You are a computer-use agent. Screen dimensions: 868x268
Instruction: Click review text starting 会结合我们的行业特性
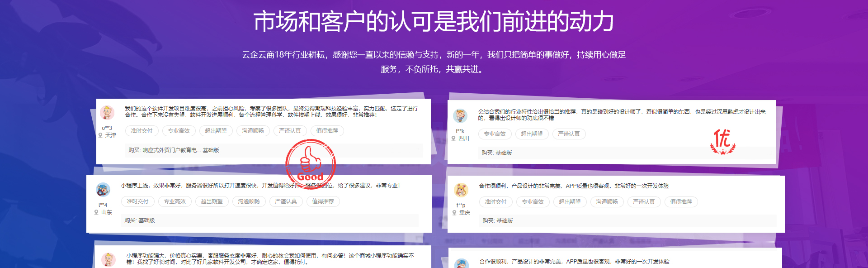tap(622, 115)
